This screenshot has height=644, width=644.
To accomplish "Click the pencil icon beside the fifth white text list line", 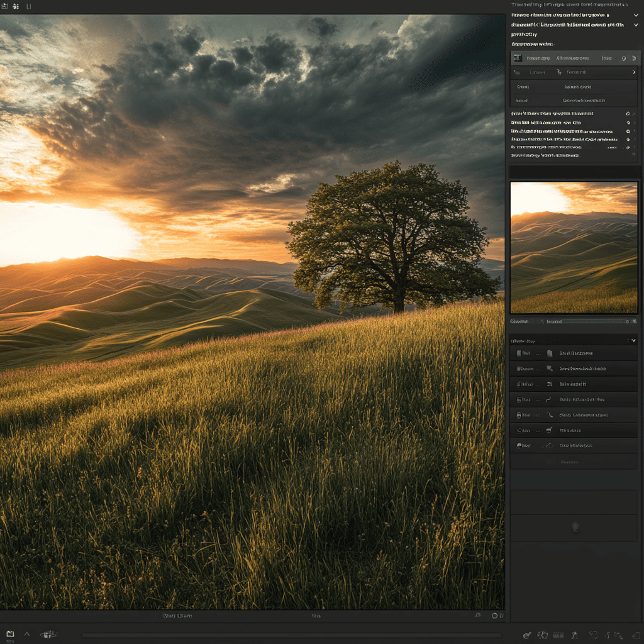I will (628, 147).
